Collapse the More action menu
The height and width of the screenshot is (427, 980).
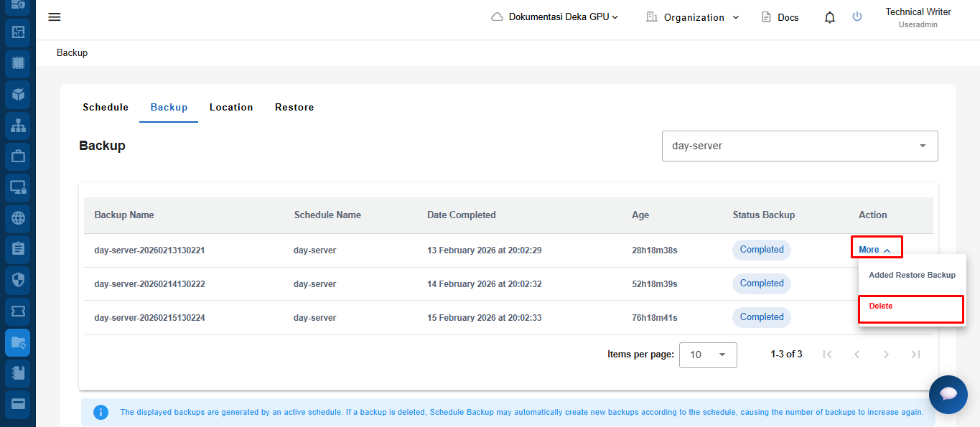[875, 250]
